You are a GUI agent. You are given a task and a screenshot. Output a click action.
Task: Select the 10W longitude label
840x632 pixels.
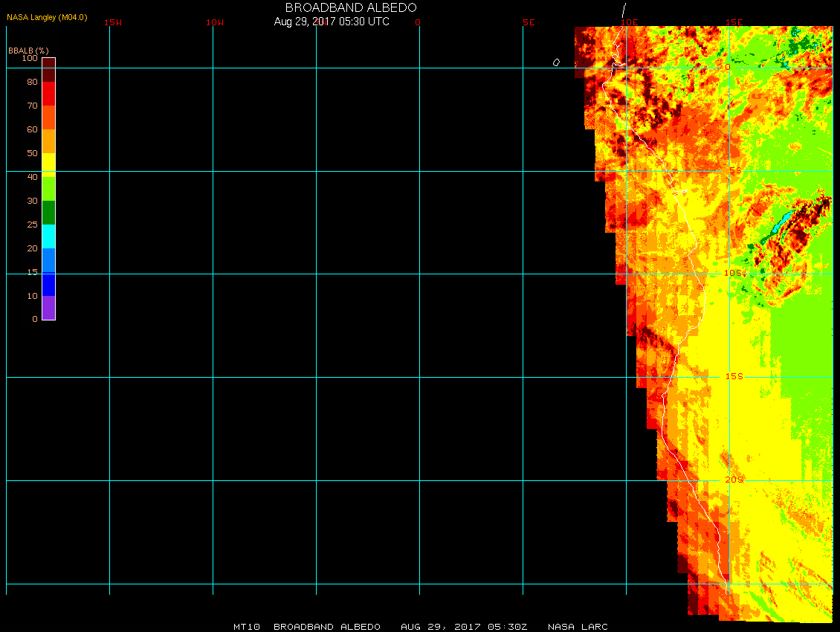tap(215, 22)
